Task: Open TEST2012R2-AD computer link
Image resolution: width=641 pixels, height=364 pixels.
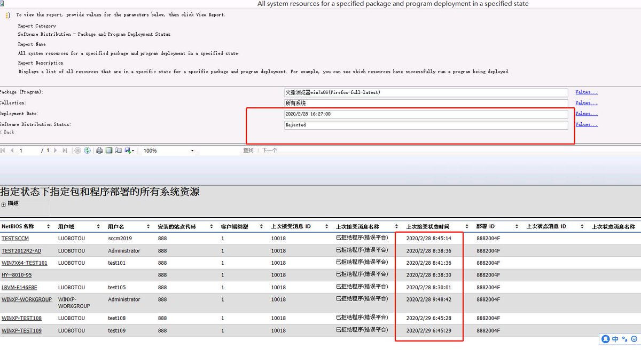Action: pyautogui.click(x=21, y=251)
